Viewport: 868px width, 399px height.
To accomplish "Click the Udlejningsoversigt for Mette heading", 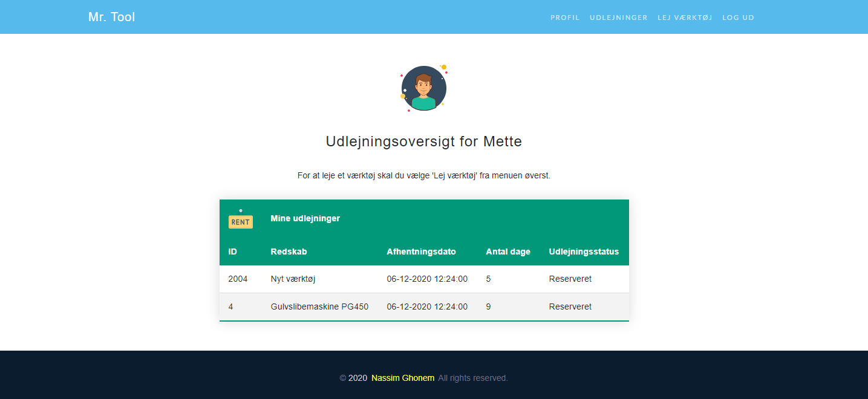I will click(423, 141).
